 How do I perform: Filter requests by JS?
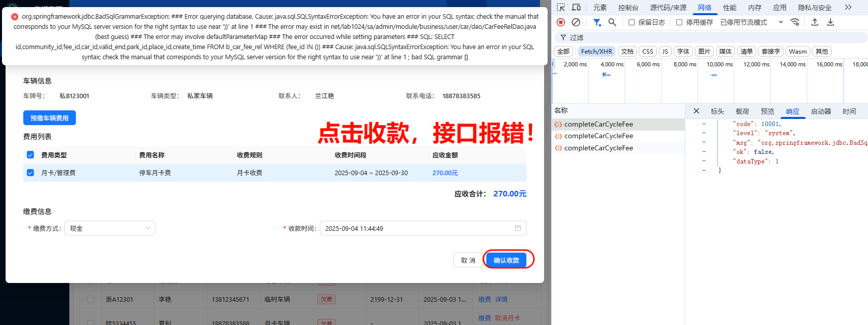pyautogui.click(x=665, y=52)
